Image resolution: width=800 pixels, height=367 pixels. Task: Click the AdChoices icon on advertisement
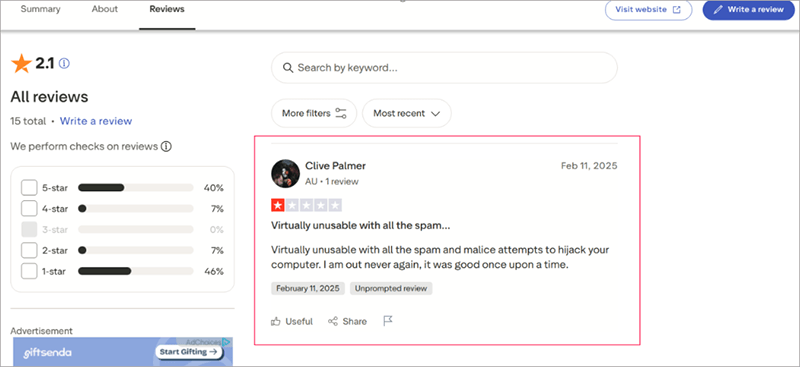pyautogui.click(x=227, y=342)
